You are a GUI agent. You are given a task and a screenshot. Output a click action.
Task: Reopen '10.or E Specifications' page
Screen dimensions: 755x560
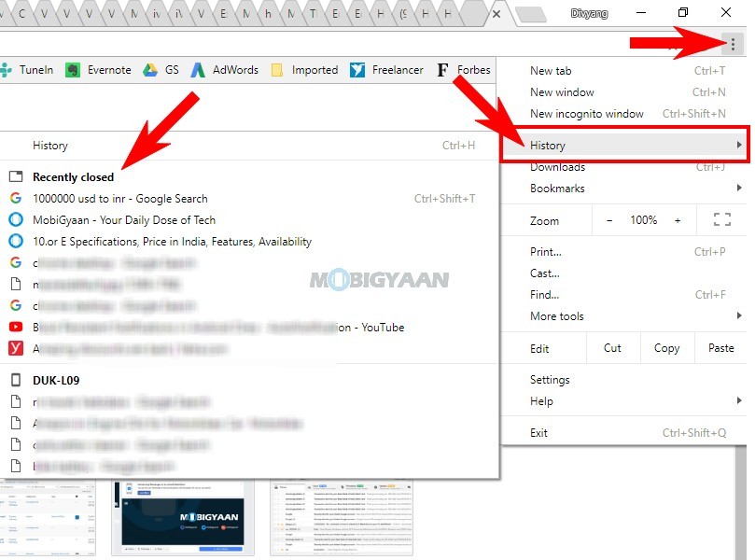point(249,241)
